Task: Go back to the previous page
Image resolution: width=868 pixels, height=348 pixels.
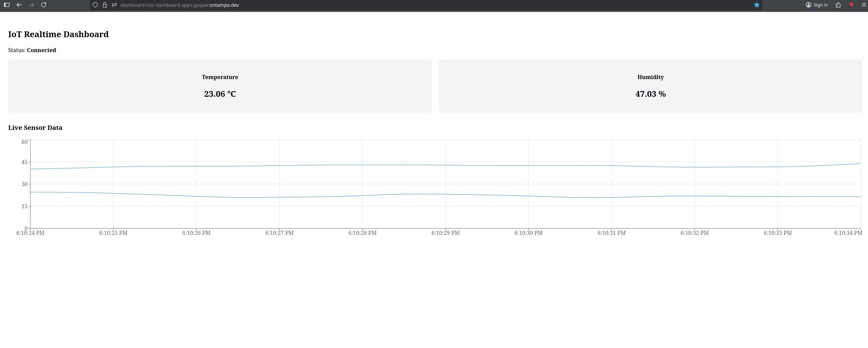Action: coord(19,5)
